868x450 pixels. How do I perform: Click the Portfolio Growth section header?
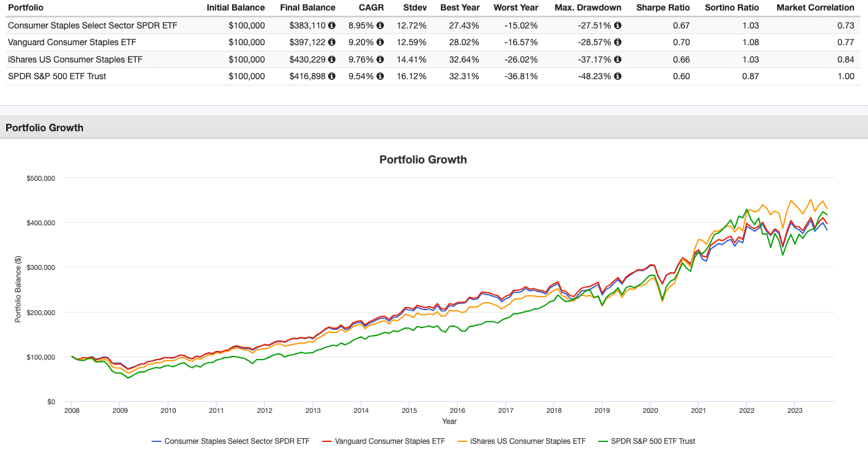pos(44,128)
